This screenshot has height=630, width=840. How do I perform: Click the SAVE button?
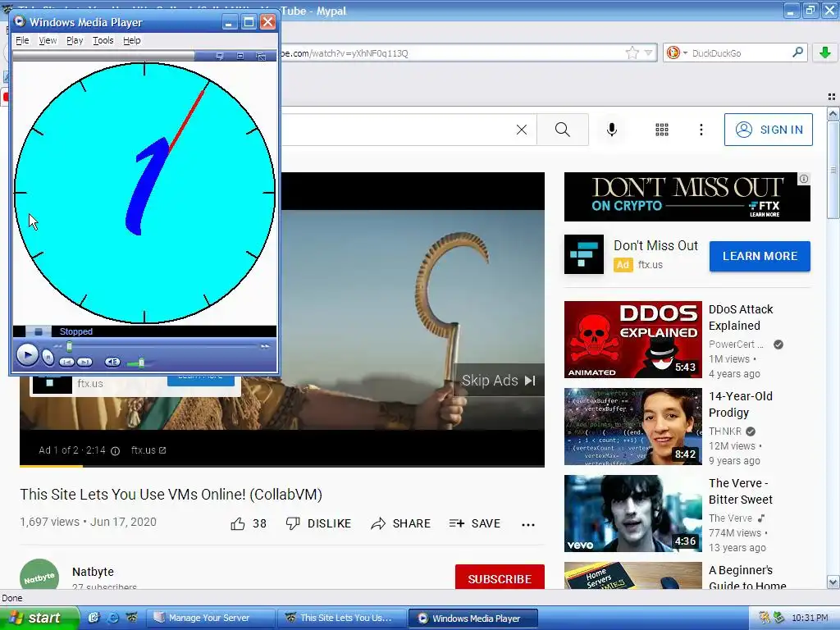click(475, 523)
